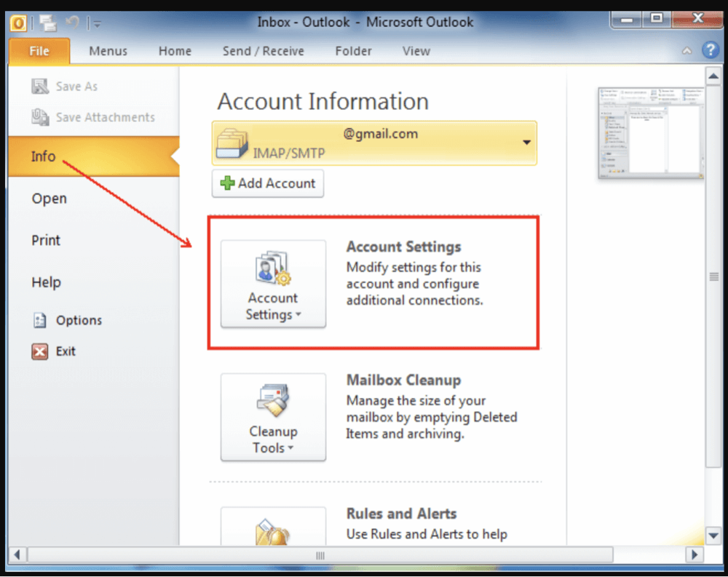The width and height of the screenshot is (728, 577).
Task: Select the Send / Receive tab
Action: pos(263,51)
